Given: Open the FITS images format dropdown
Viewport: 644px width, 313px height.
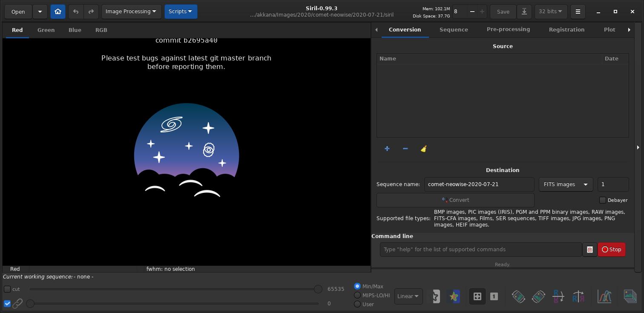Looking at the screenshot, I should point(566,184).
